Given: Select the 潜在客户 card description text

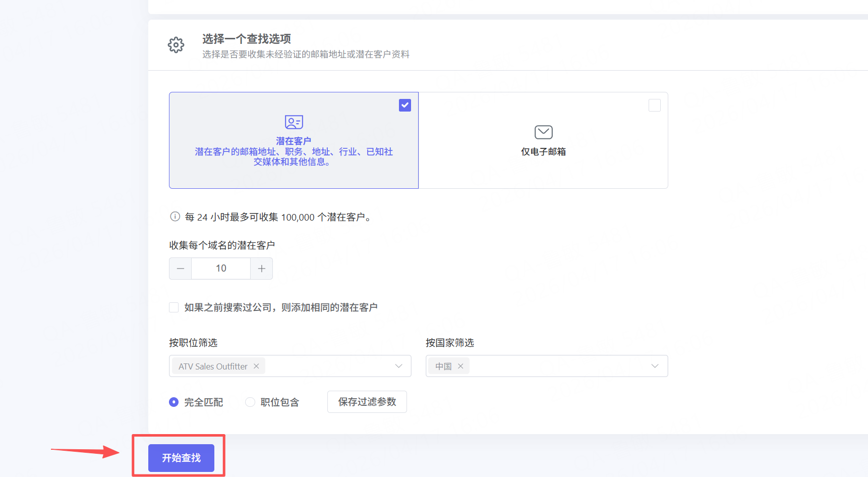Looking at the screenshot, I should 294,156.
